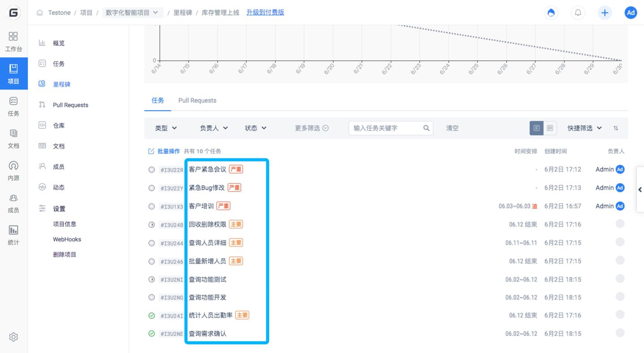This screenshot has width=644, height=353.
Task: Click empty assignee avatar on 回收删除权限 row
Action: point(620,224)
